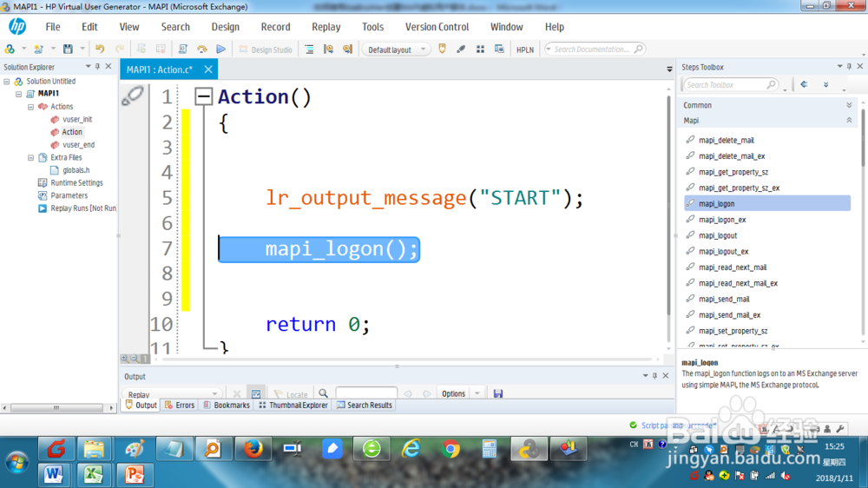Select mapi_send_mail in the toolbox
This screenshot has width=868, height=488.
[724, 299]
